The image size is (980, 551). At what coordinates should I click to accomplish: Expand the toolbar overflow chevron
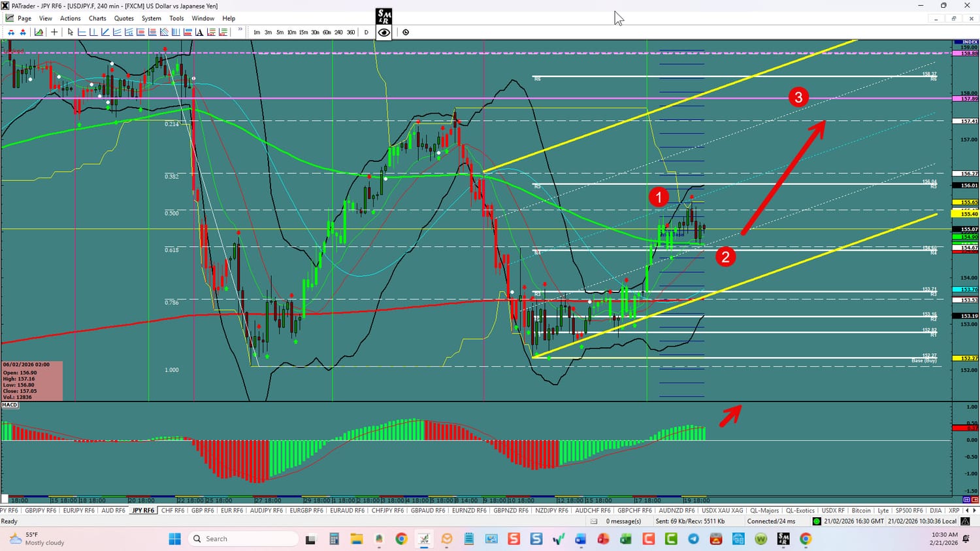[240, 30]
